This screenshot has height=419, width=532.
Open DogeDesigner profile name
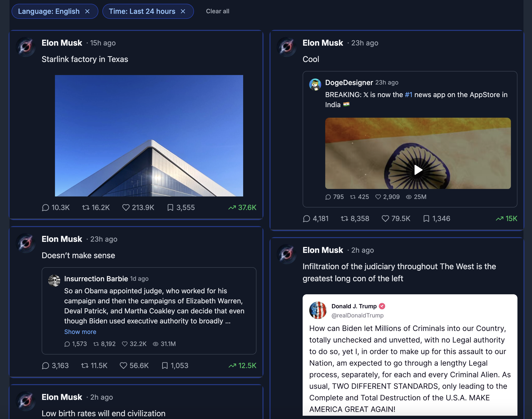(x=349, y=83)
